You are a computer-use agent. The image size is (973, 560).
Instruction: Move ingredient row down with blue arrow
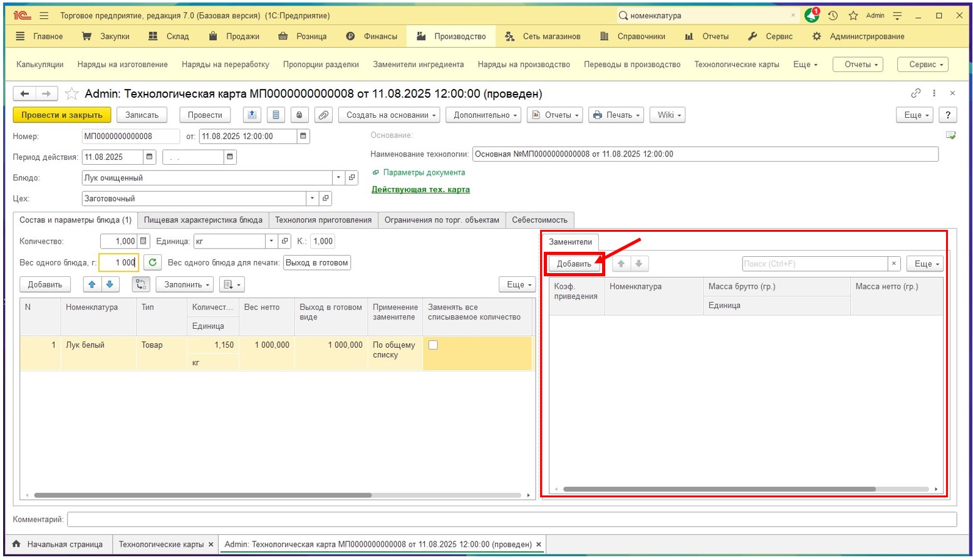(x=110, y=284)
